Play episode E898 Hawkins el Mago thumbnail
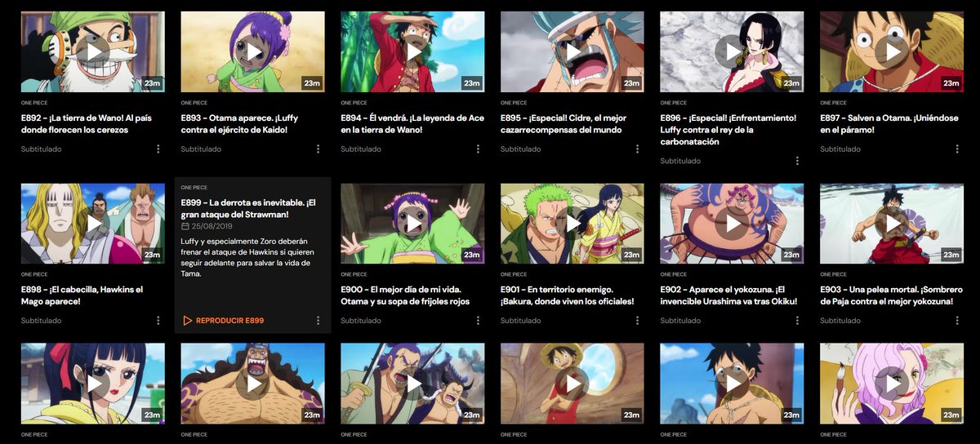This screenshot has height=444, width=980. pos(93,224)
